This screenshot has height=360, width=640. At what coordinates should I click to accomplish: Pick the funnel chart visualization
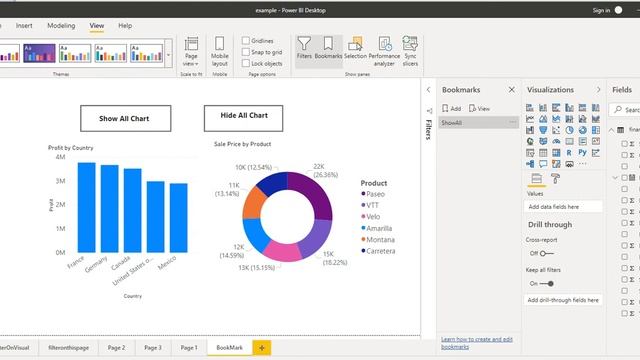pyautogui.click(x=543, y=130)
